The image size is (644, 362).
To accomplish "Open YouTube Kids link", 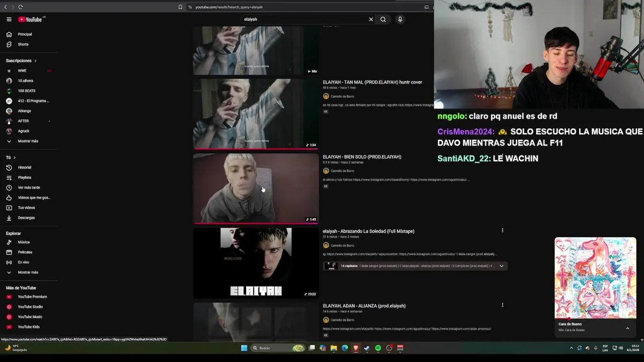I will pyautogui.click(x=29, y=327).
